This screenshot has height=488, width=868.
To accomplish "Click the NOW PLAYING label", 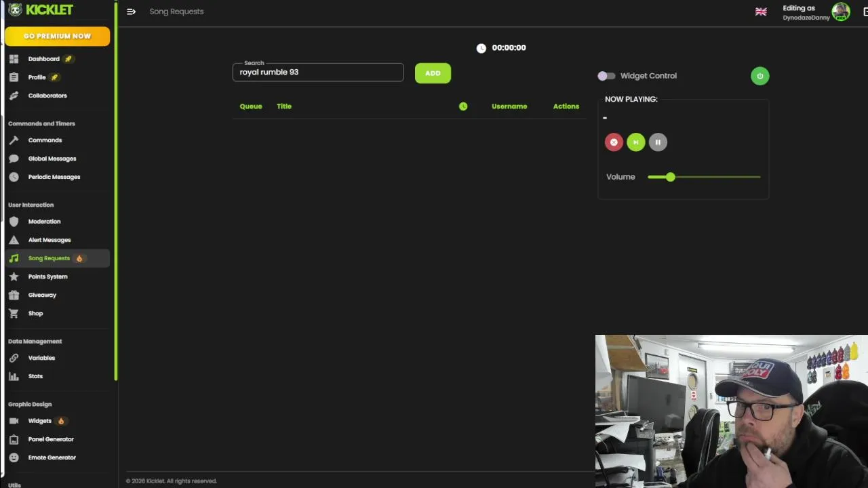I will (x=631, y=99).
